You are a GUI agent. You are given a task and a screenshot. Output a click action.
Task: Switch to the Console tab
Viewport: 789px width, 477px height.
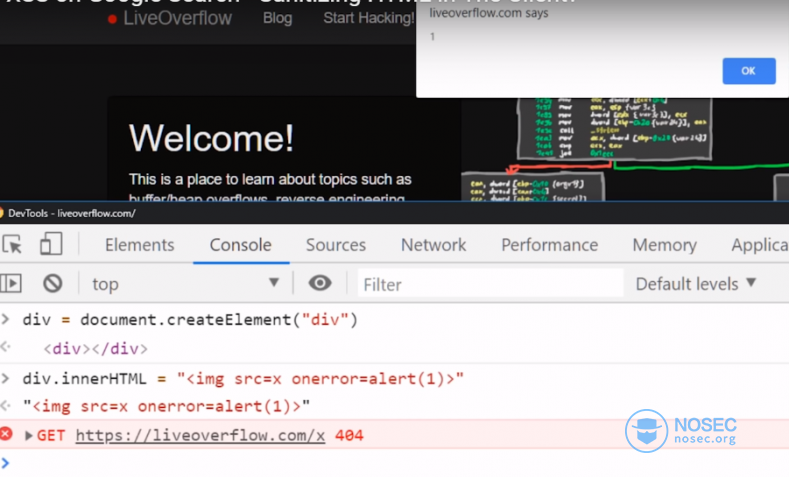[x=241, y=245]
